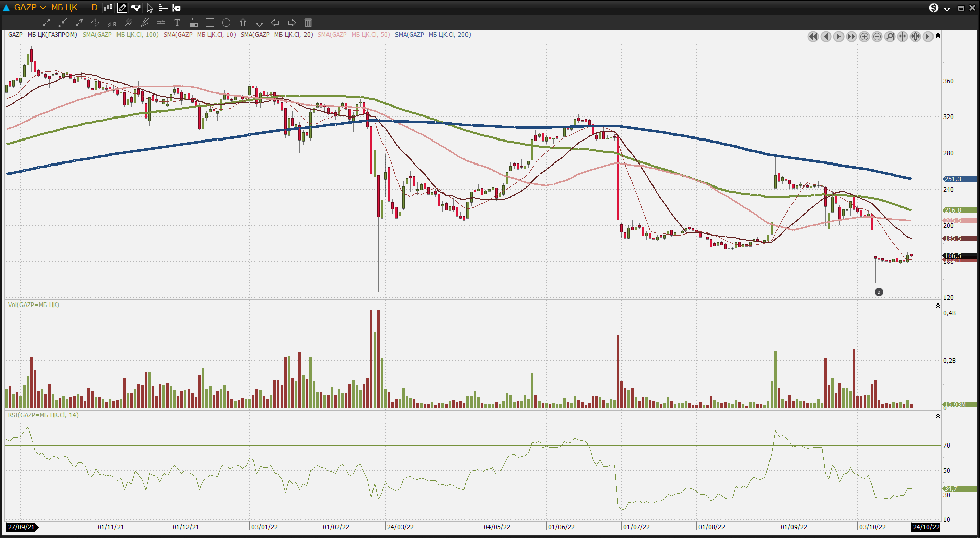Click the Vol(GAZP=МБ ЦК) indicator label

click(33, 305)
